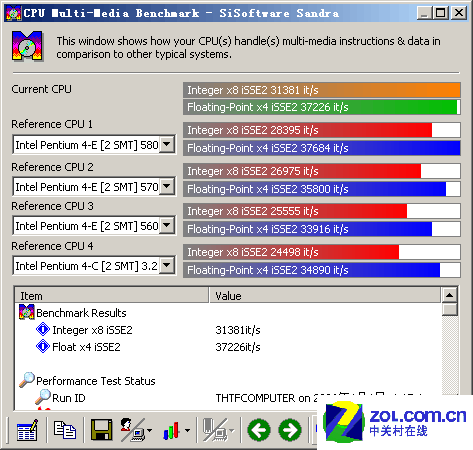Click the Save floppy disk icon
473x450 pixels.
click(x=102, y=430)
